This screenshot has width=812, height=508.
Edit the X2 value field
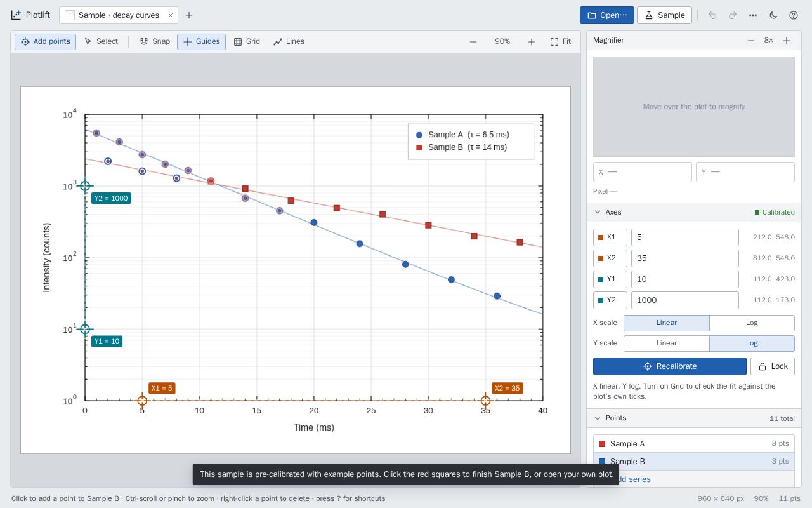(x=685, y=258)
